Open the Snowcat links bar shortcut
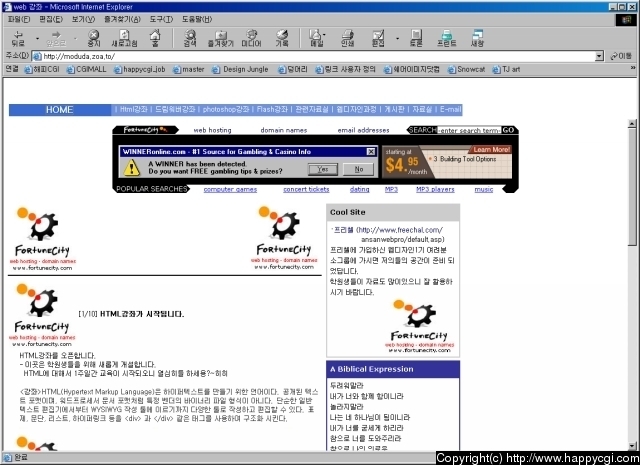 point(467,69)
